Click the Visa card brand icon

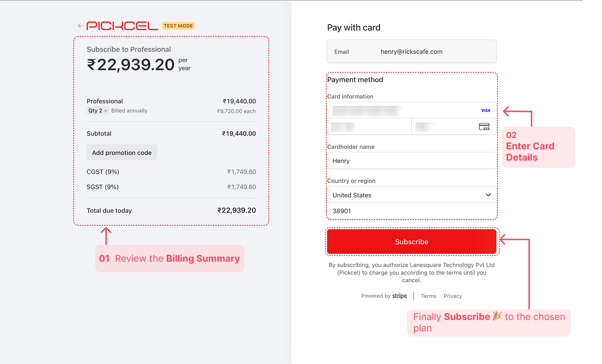click(x=485, y=110)
